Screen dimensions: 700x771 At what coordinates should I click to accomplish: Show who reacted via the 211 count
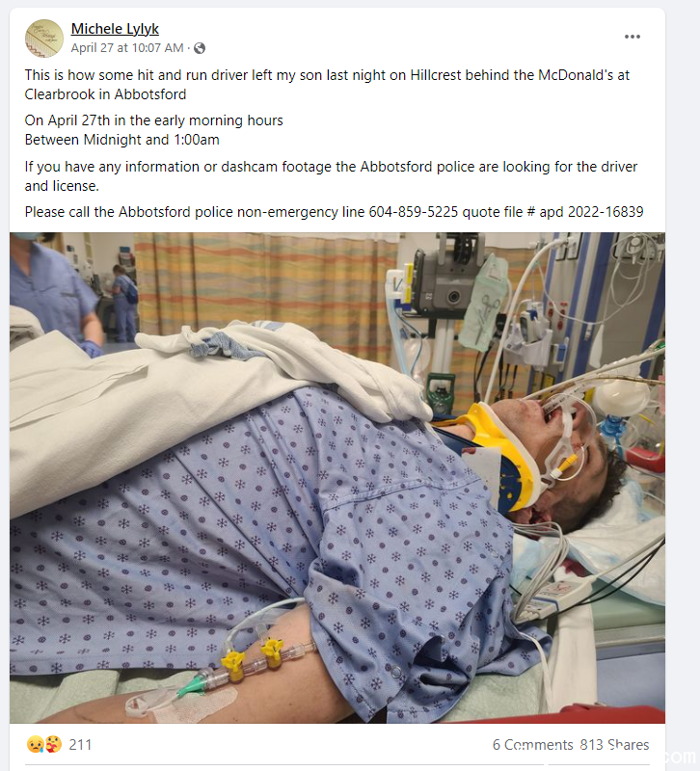(x=80, y=744)
